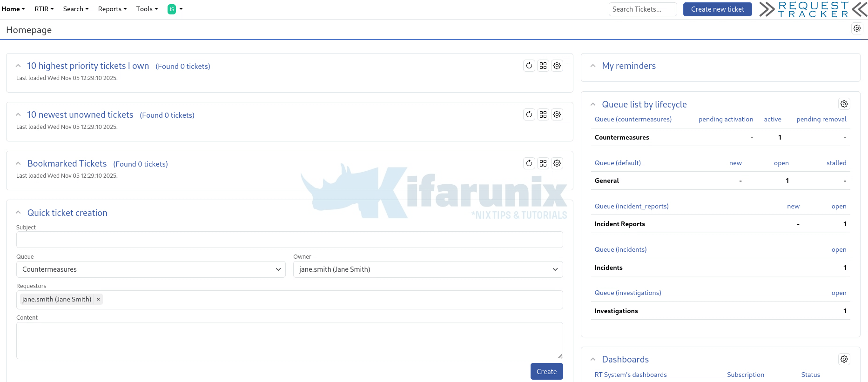Open the Owner dropdown showing jane.smith
Viewport: 868px width, 382px height.
coord(428,269)
